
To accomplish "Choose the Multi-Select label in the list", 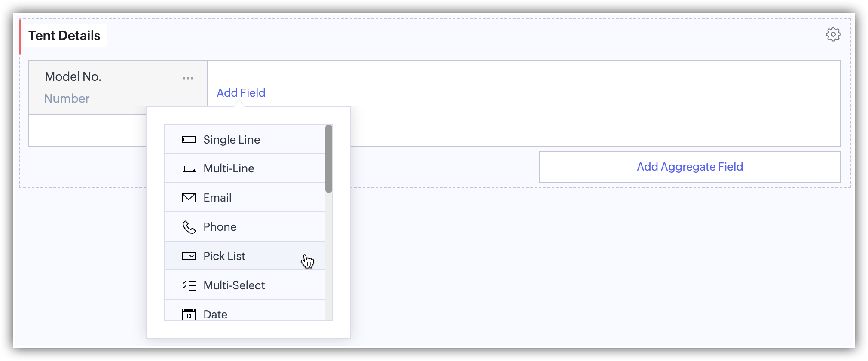I will point(234,285).
